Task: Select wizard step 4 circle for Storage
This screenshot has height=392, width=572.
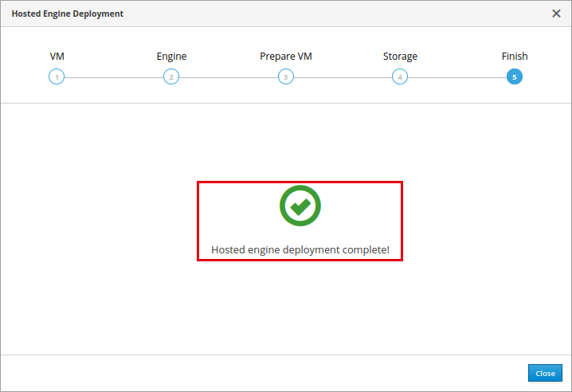Action: 400,76
